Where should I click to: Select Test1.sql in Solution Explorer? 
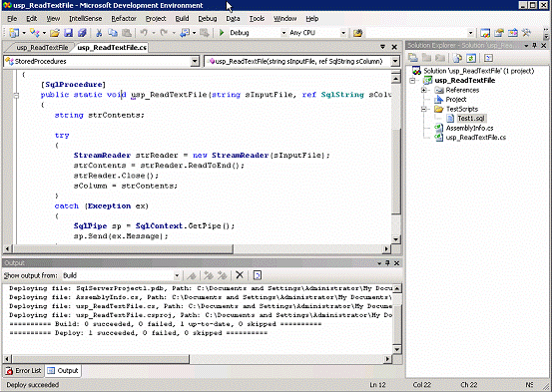[x=471, y=119]
